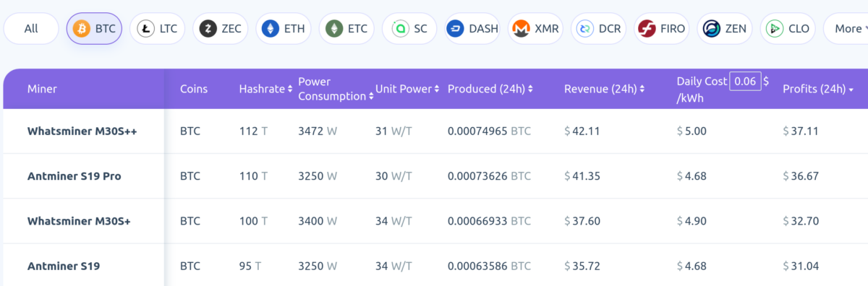Select the Monero XMR icon
868x286 pixels.
coord(520,29)
